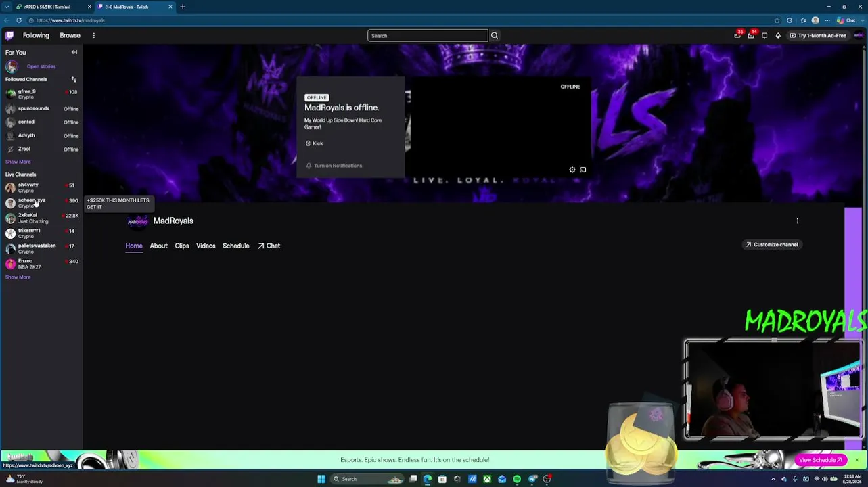Switch to the Schedule tab

pyautogui.click(x=236, y=246)
